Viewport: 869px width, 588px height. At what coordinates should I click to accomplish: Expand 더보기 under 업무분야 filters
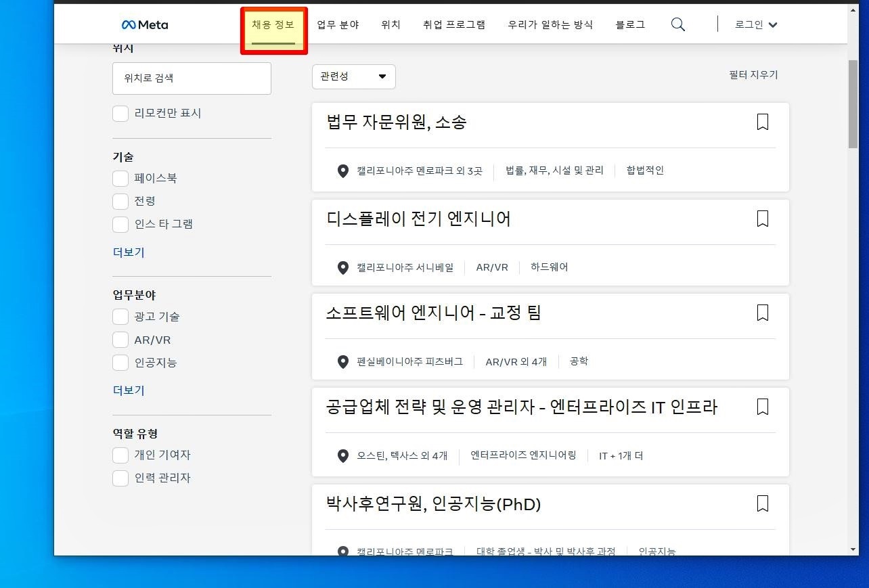129,390
